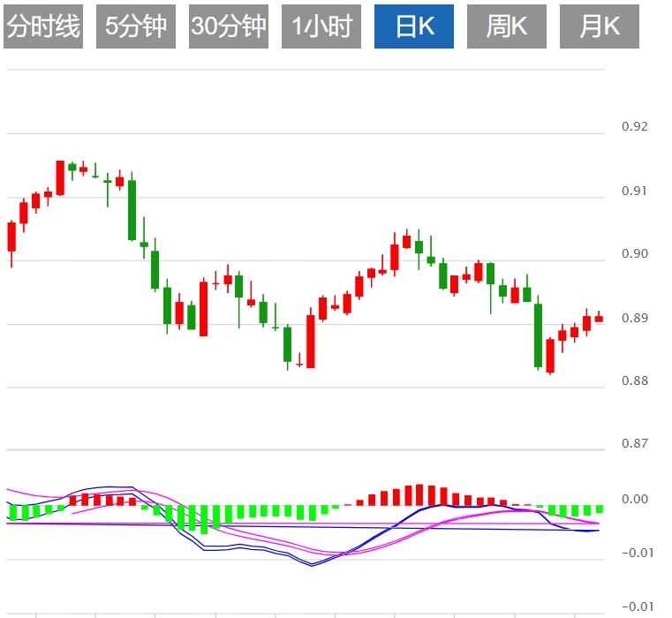
Task: Open the 月K monthly chart
Action: [600, 27]
